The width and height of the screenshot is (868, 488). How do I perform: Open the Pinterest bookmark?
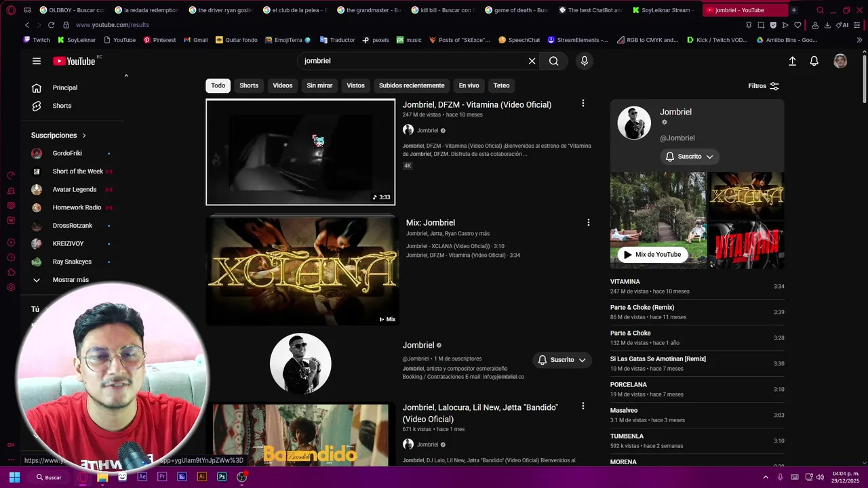[x=159, y=40]
